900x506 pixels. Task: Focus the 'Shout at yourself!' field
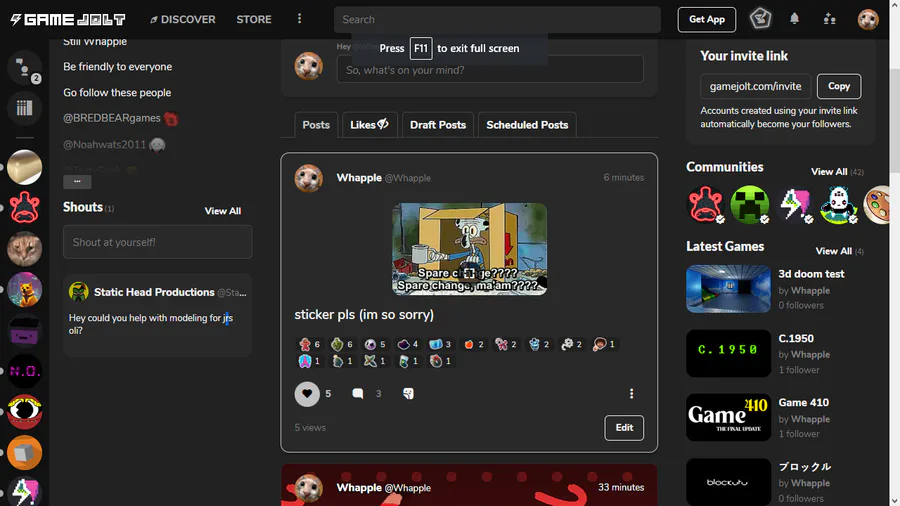(x=157, y=242)
